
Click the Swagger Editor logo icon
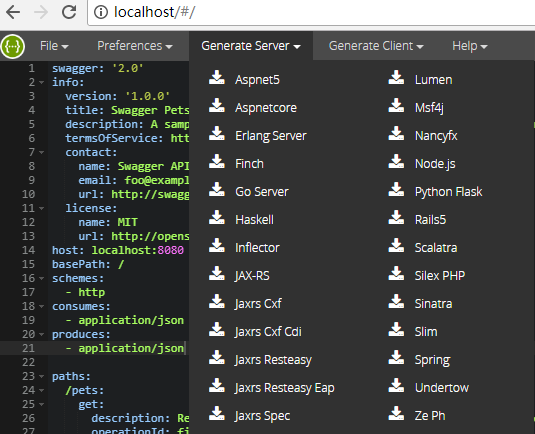[x=13, y=46]
